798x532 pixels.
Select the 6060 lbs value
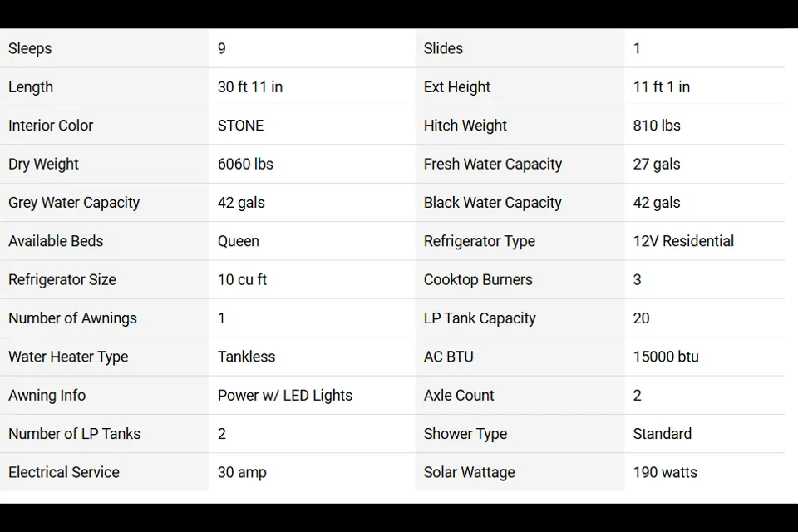tap(245, 164)
